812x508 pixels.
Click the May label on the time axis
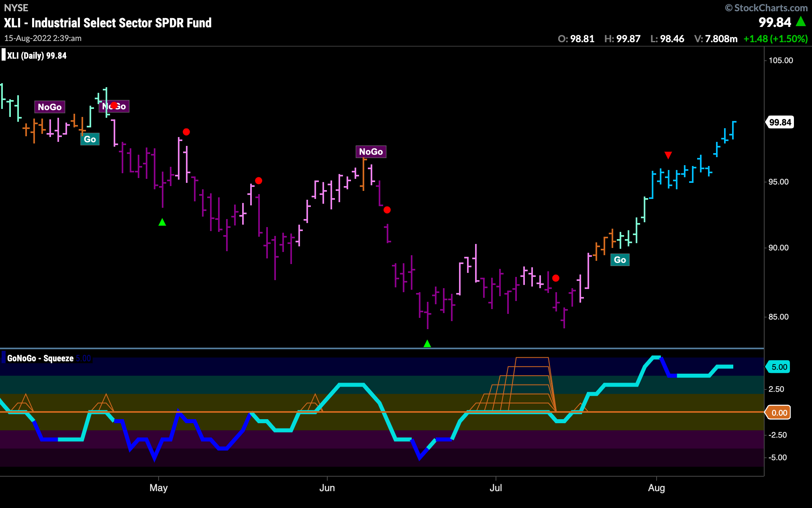[158, 488]
